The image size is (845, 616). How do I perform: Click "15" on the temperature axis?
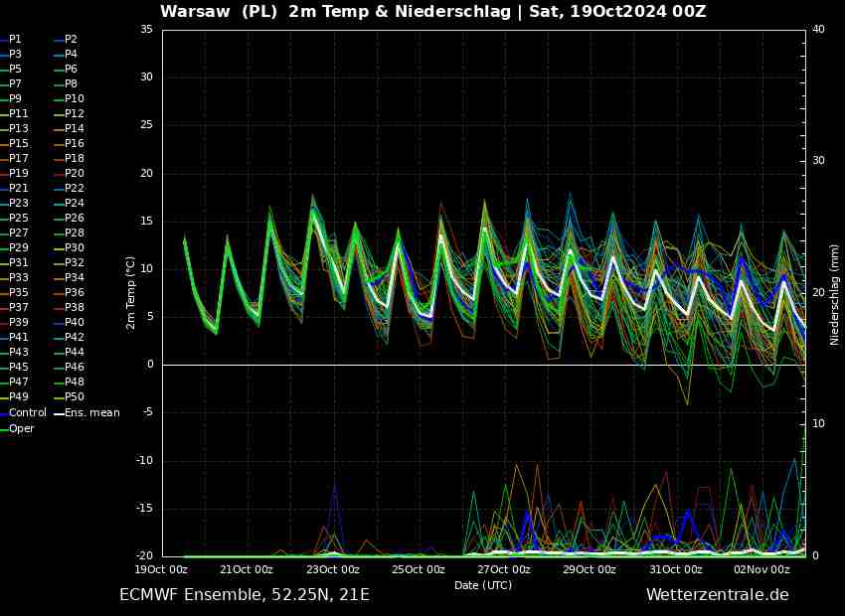pyautogui.click(x=146, y=222)
